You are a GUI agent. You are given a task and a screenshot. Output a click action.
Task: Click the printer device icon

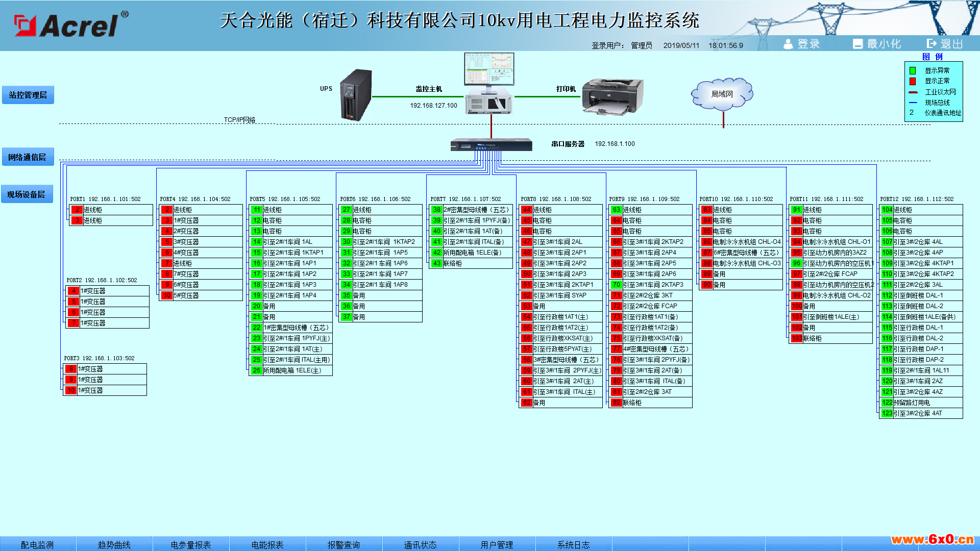click(612, 96)
